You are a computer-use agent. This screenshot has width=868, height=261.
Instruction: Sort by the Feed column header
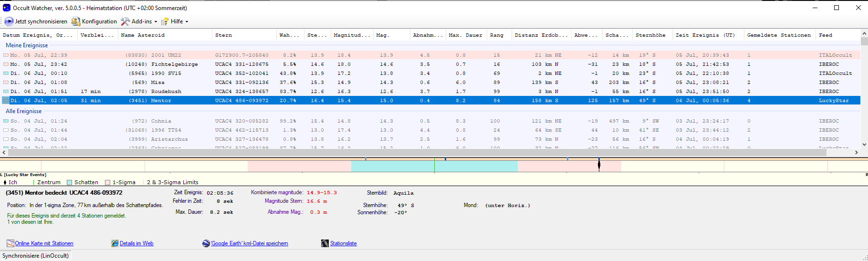click(x=826, y=35)
